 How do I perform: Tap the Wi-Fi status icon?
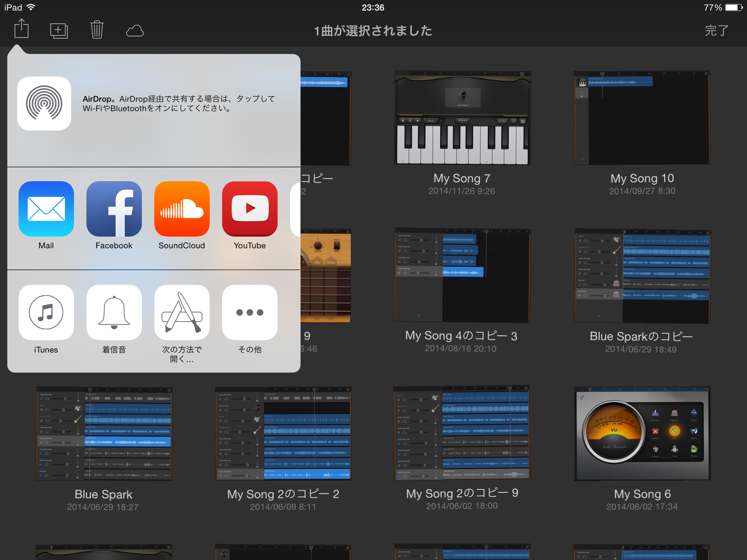coord(32,7)
